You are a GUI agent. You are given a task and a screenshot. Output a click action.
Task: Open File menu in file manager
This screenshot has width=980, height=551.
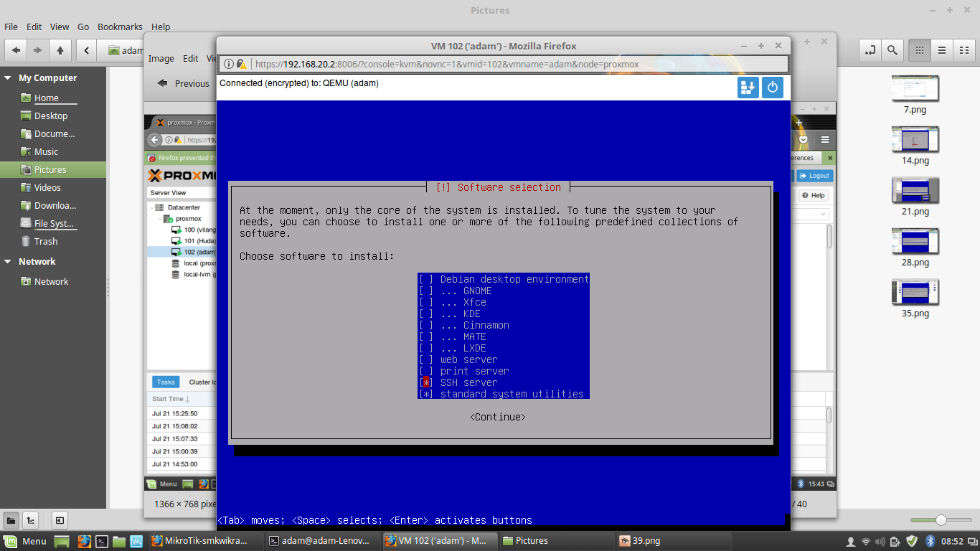coord(11,27)
